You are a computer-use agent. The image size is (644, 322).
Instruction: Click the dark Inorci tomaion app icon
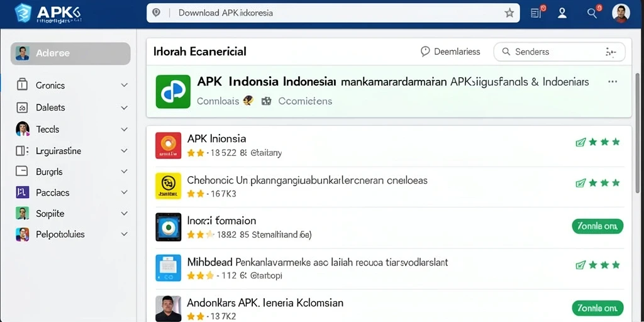tap(169, 227)
